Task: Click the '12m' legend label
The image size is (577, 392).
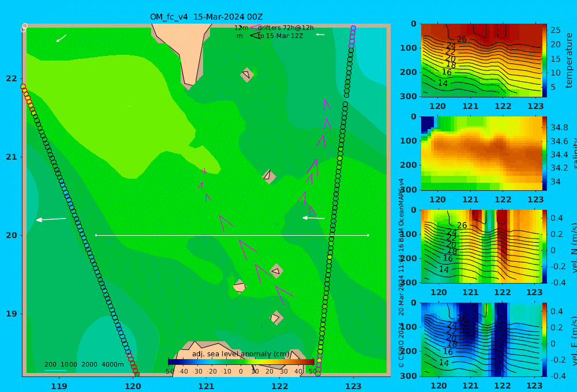Action: point(241,28)
